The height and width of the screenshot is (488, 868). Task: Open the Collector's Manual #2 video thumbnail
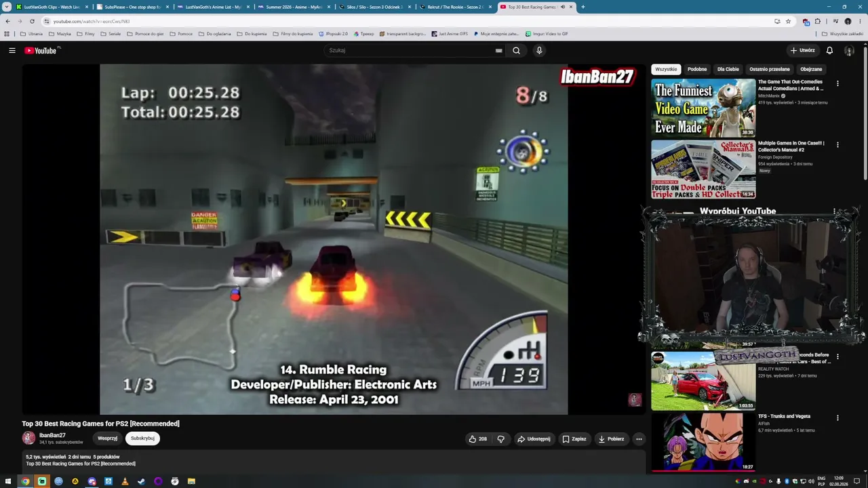(703, 169)
